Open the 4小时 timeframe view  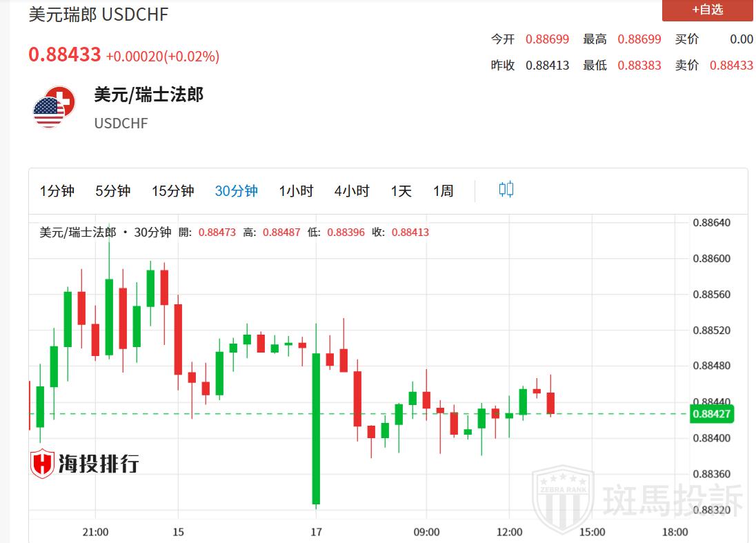point(352,191)
